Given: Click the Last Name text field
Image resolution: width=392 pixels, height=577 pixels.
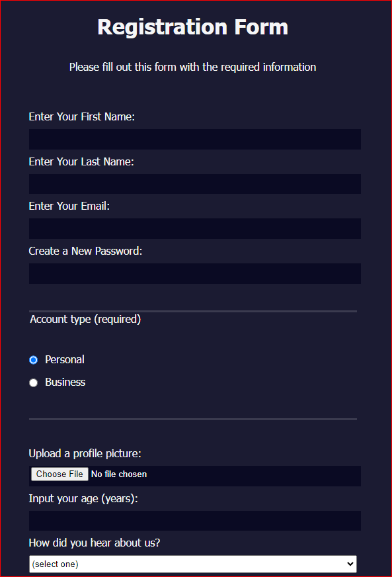Looking at the screenshot, I should click(194, 183).
